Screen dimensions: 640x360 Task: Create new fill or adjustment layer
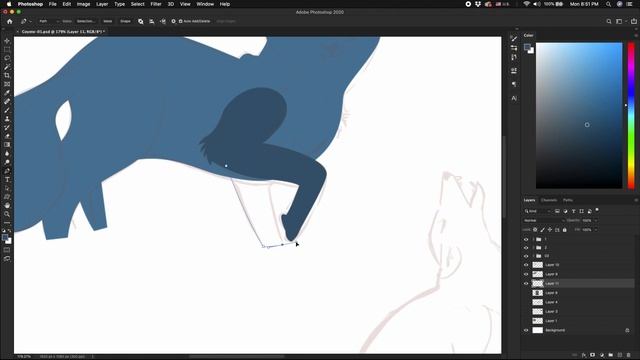click(x=602, y=355)
